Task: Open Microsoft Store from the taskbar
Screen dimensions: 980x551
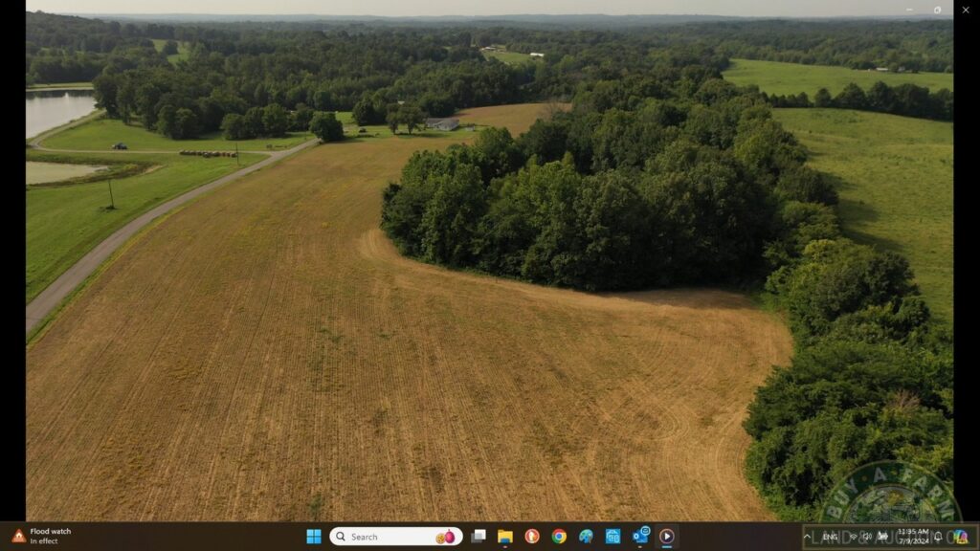Action: 612,537
